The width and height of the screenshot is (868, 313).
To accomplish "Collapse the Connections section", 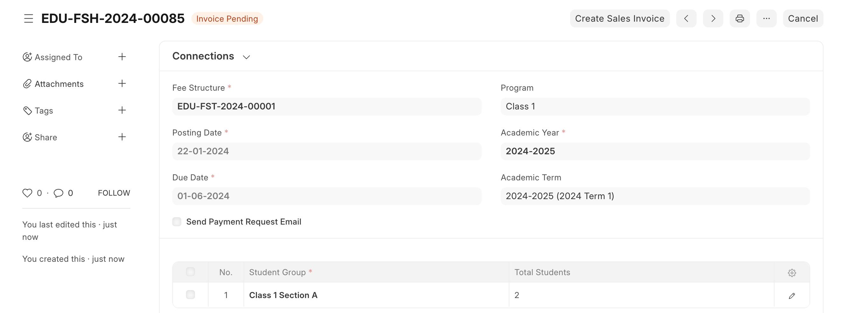I will click(x=246, y=57).
